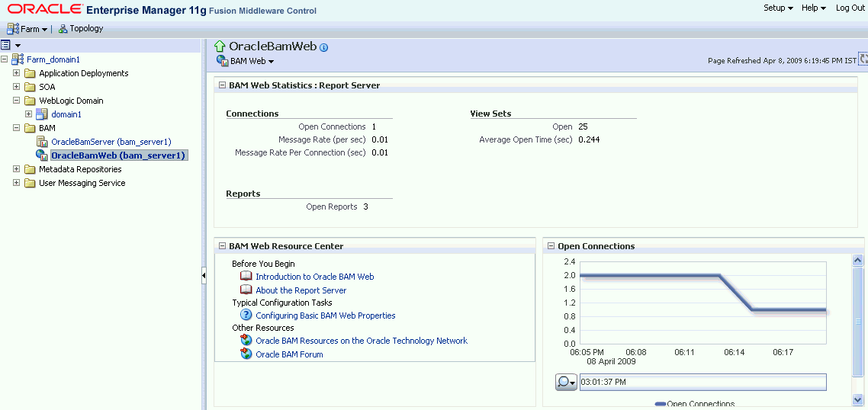This screenshot has width=868, height=410.
Task: Select OracleBamServer (bam_server1)
Action: [x=111, y=142]
